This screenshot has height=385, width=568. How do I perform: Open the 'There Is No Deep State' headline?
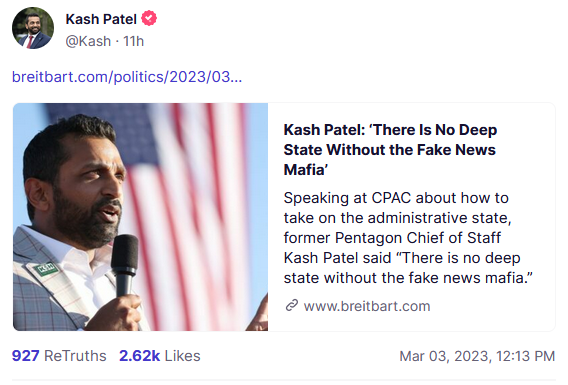(x=390, y=150)
